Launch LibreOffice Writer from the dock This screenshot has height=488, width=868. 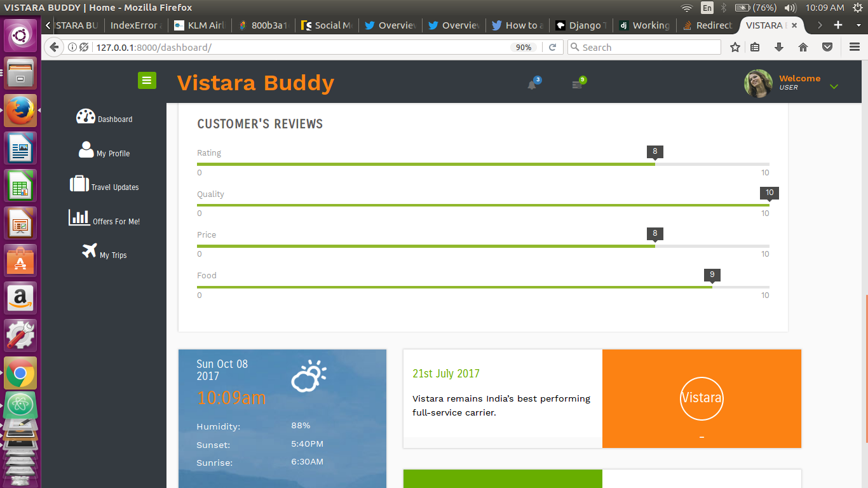(x=21, y=148)
